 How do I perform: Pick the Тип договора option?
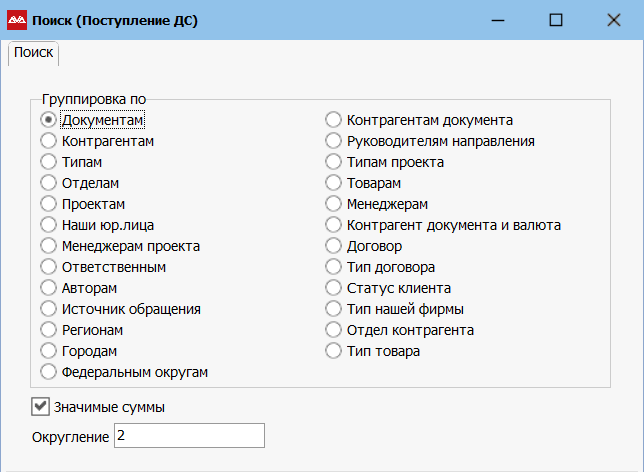click(x=333, y=267)
